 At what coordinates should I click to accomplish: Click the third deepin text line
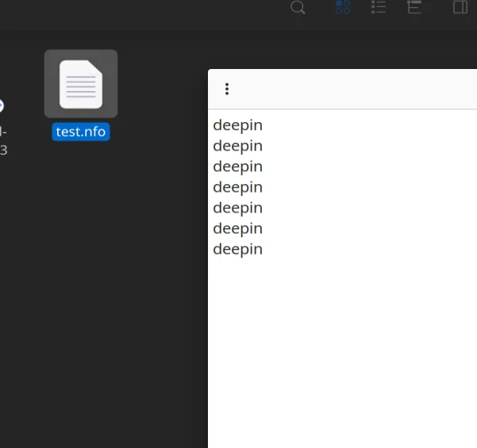[237, 167]
